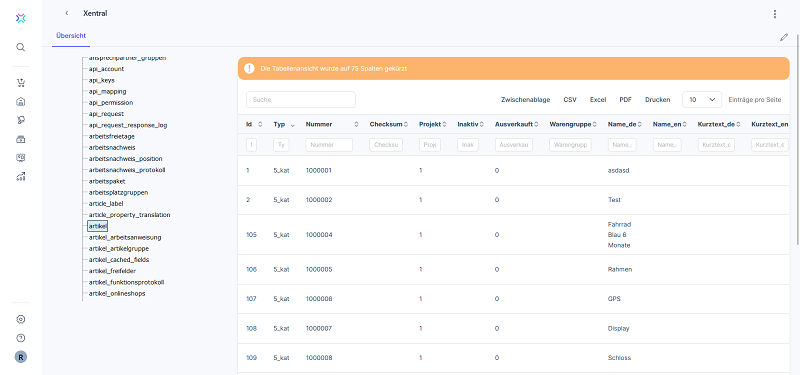
Task: Click the Rahmen name cell
Action: [x=620, y=269]
